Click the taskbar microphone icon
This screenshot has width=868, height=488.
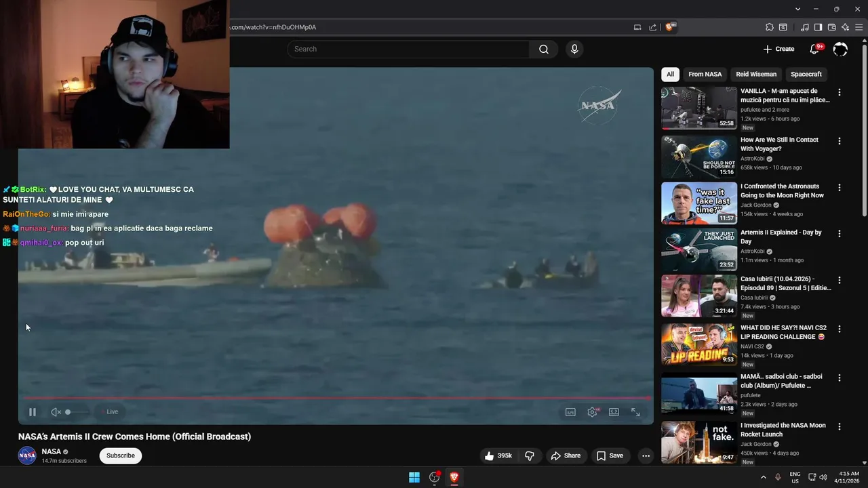(778, 477)
